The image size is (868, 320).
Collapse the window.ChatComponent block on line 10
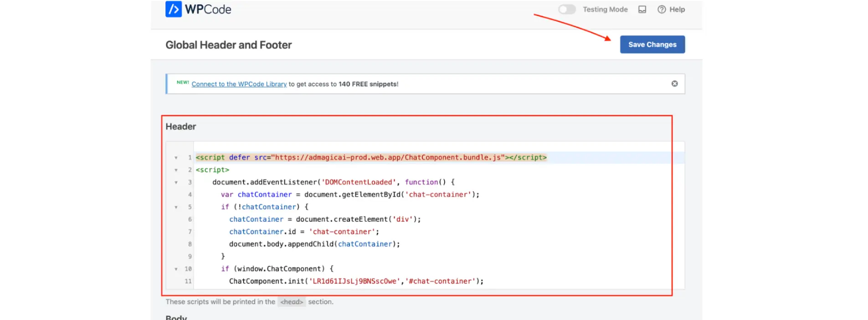coord(176,269)
